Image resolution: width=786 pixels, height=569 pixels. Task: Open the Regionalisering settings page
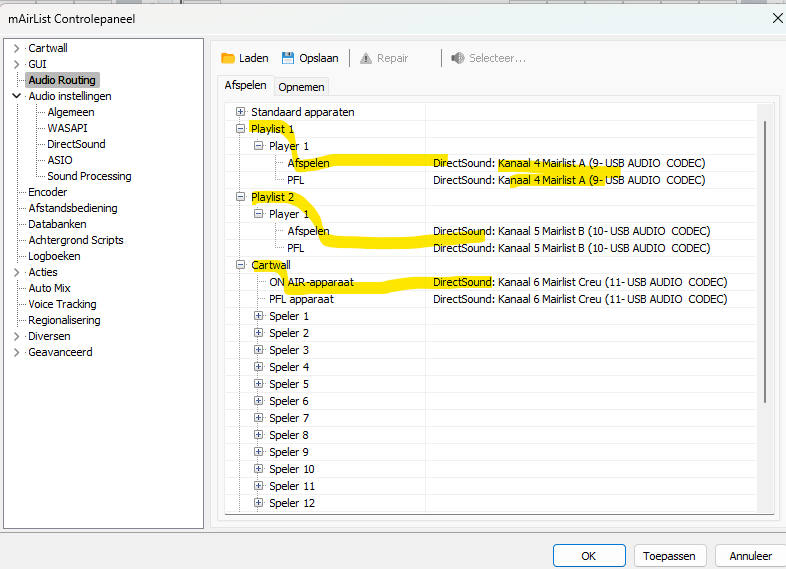click(64, 320)
